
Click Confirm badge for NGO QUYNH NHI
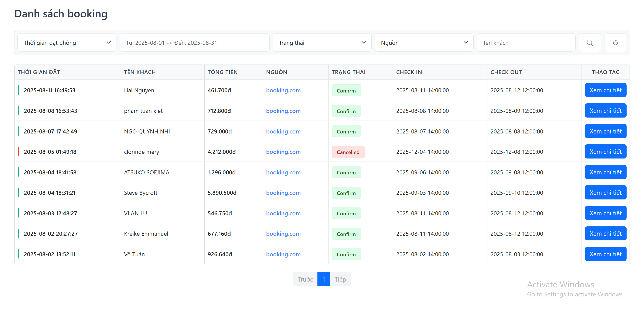tap(346, 131)
